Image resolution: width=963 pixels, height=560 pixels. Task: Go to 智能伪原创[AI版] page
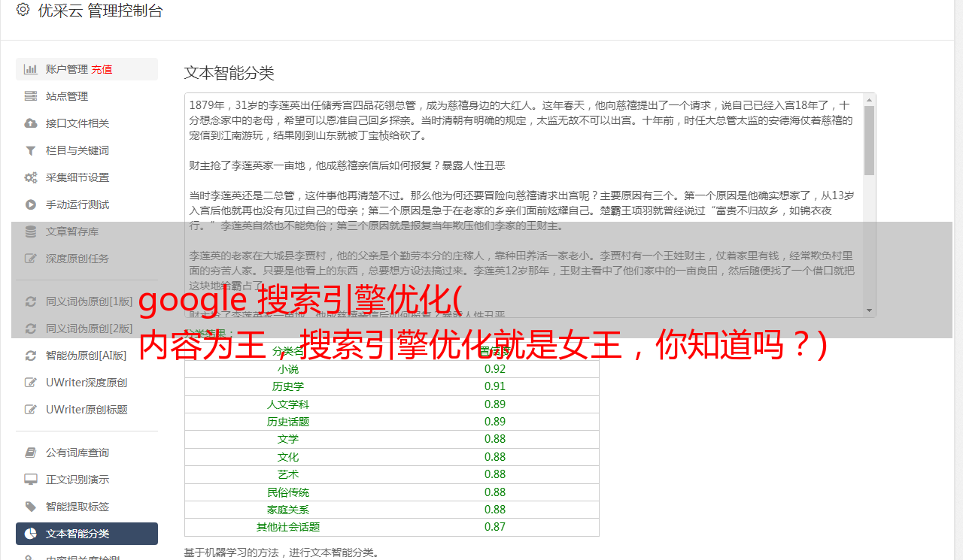pos(87,356)
